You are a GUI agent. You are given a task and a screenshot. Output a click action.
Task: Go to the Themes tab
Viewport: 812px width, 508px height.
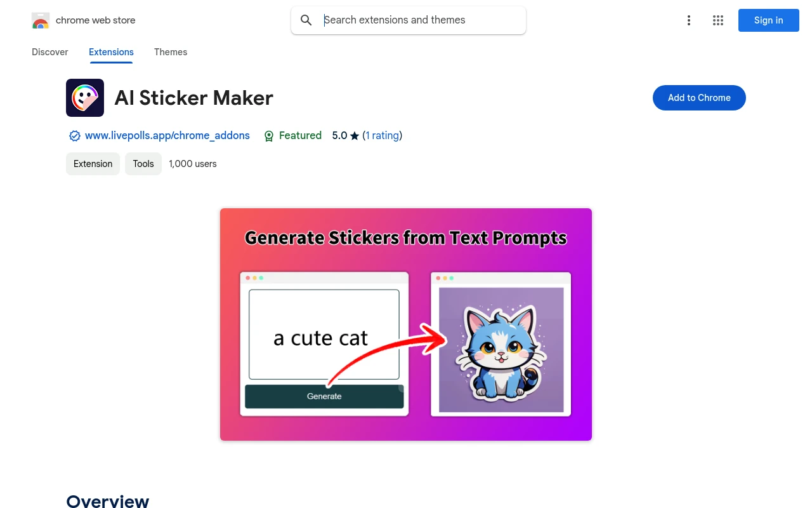[x=171, y=52]
